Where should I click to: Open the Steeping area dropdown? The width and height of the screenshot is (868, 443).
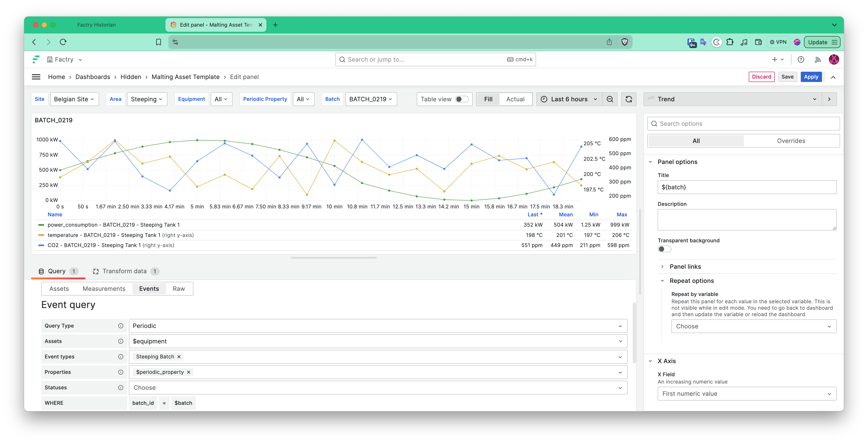point(147,99)
